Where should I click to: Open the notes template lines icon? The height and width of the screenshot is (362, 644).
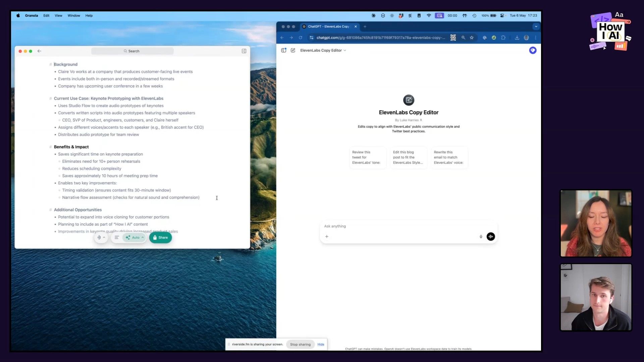116,237
